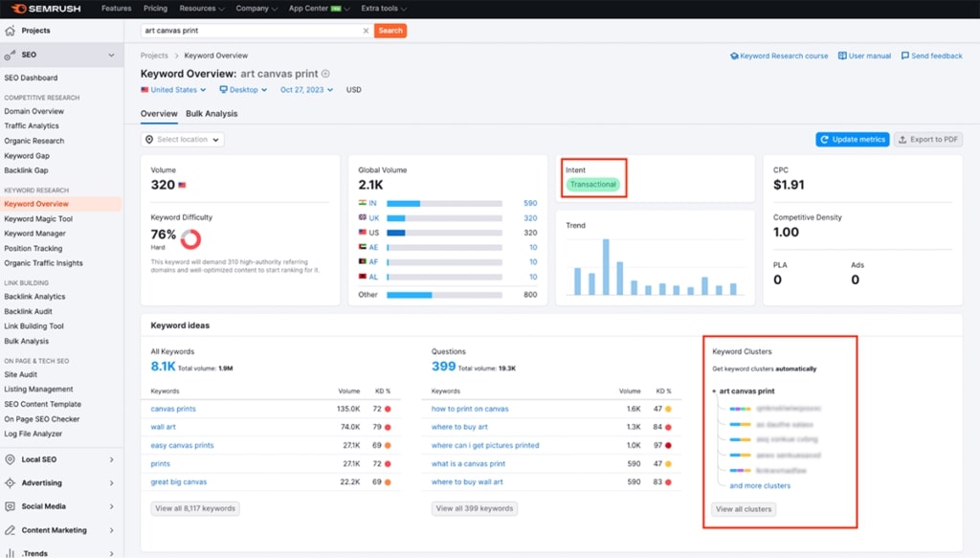Click Export to PDF button
Image resolution: width=980 pixels, height=558 pixels.
click(x=928, y=140)
